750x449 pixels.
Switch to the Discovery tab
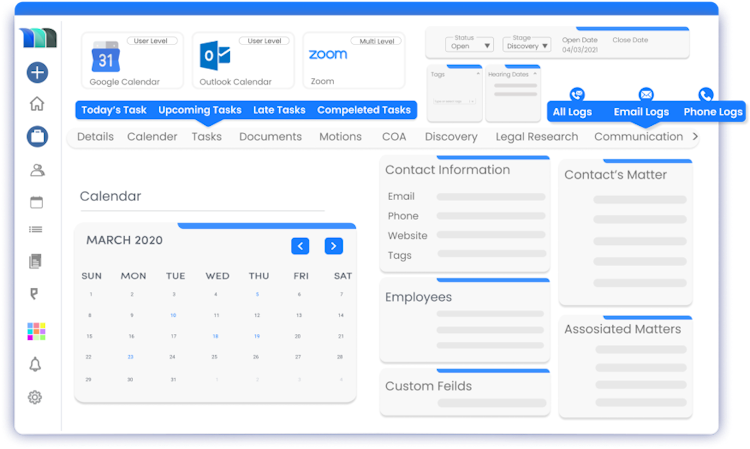pyautogui.click(x=451, y=137)
